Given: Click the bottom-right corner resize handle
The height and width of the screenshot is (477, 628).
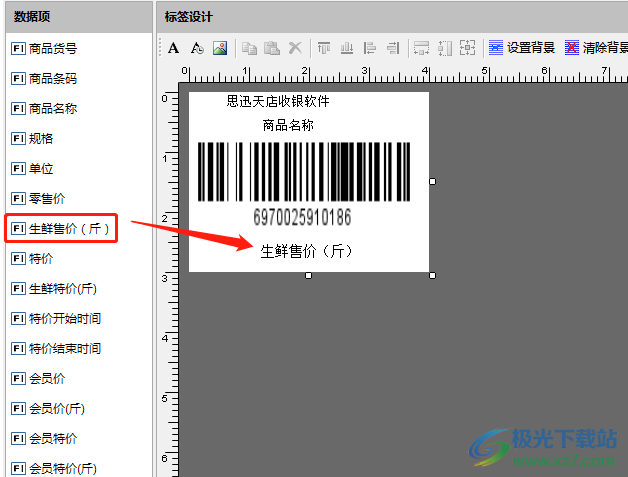Looking at the screenshot, I should click(x=433, y=276).
